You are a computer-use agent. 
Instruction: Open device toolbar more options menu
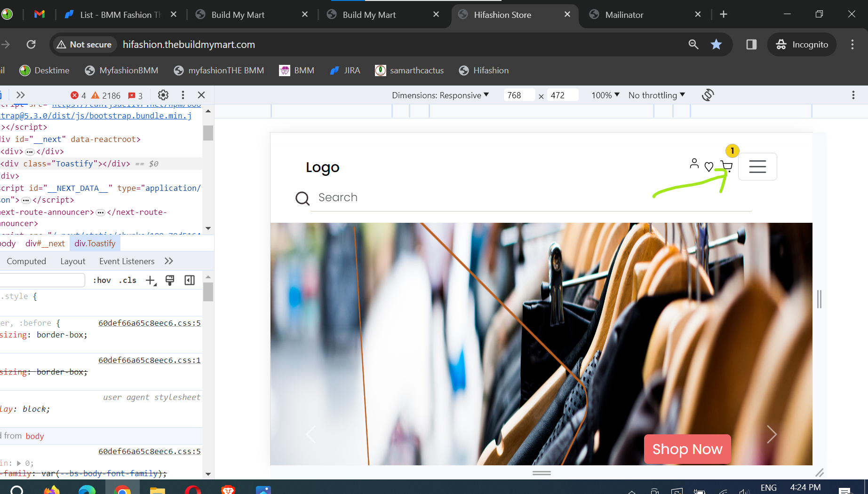click(x=853, y=95)
